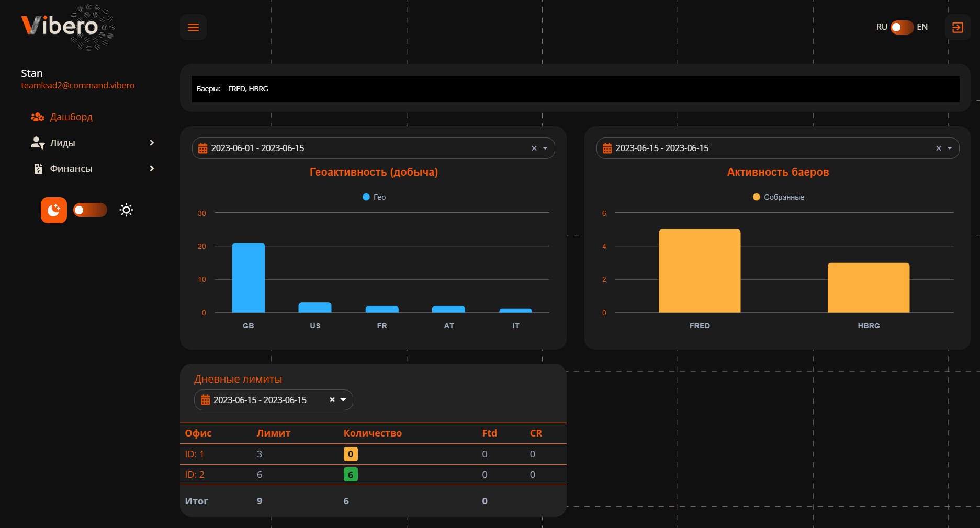980x528 pixels.
Task: Select the dark mode moon icon
Action: [x=54, y=210]
